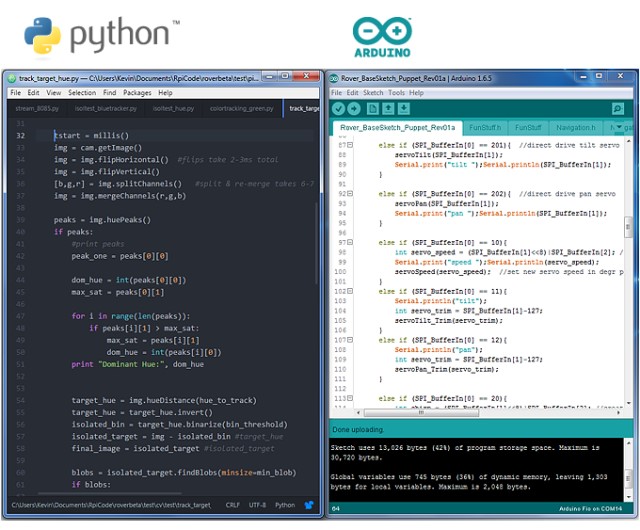
Task: Click the Arduino Verify checkmark button
Action: click(x=339, y=108)
